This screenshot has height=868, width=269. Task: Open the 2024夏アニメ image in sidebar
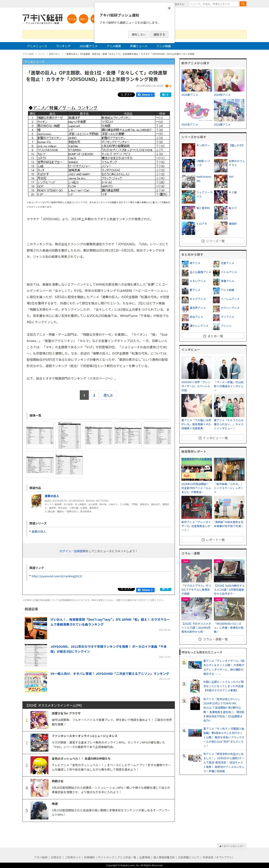click(197, 80)
